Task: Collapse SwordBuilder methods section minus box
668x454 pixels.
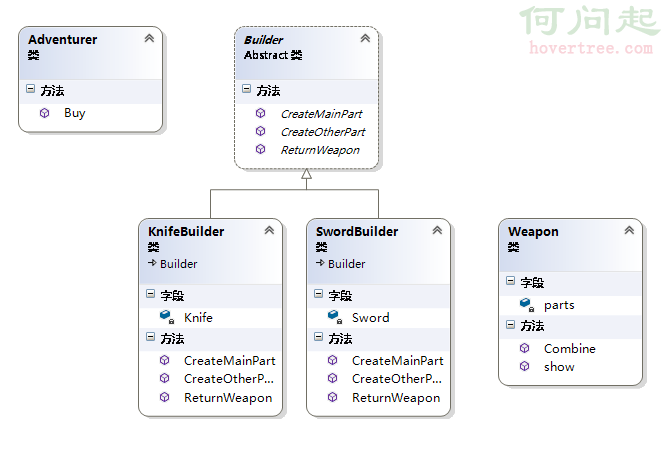Action: 318,337
